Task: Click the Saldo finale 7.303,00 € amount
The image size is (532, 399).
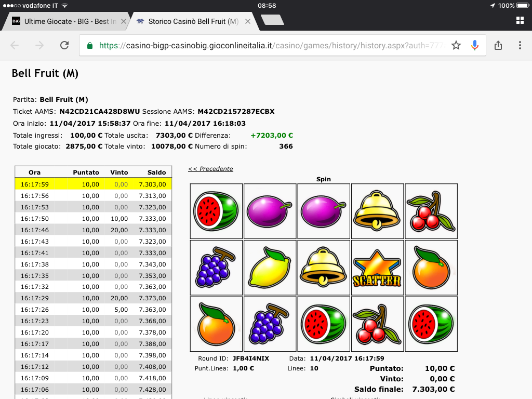Action: [433, 389]
